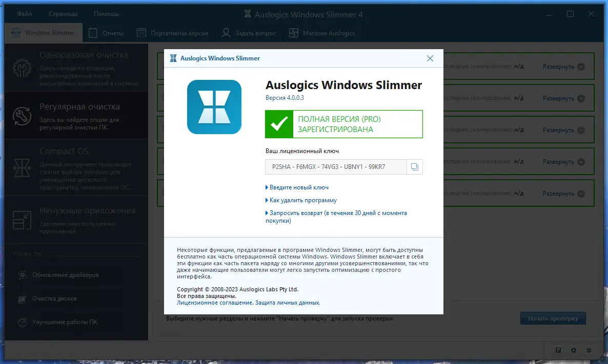Open the 'Запросить возврат' refund link
The width and height of the screenshot is (608, 364).
pyautogui.click(x=336, y=217)
